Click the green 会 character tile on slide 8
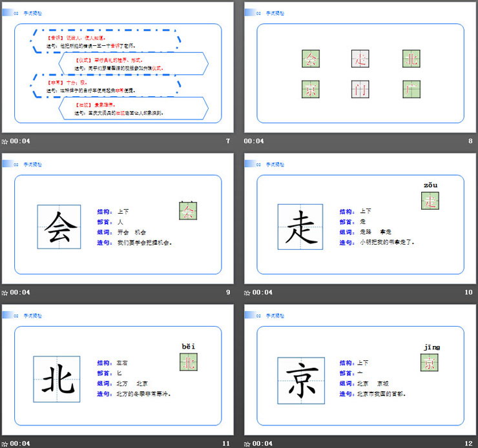The height and width of the screenshot is (448, 478). [x=311, y=59]
